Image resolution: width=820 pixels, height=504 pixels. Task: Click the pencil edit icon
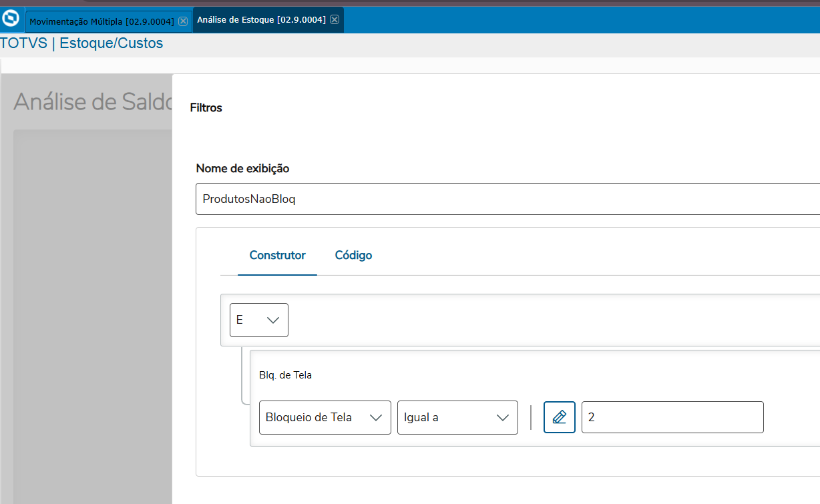[x=560, y=417]
